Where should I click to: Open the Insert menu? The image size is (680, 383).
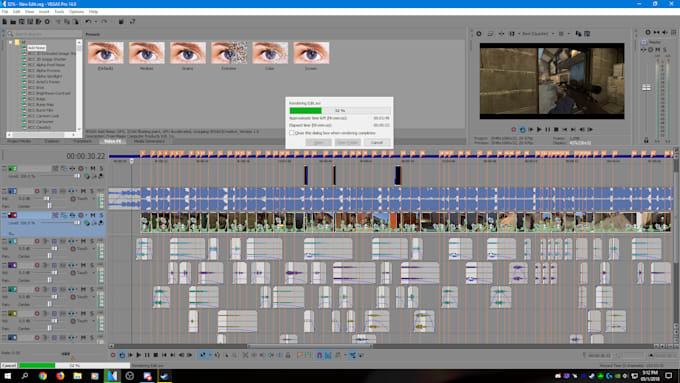[x=44, y=12]
